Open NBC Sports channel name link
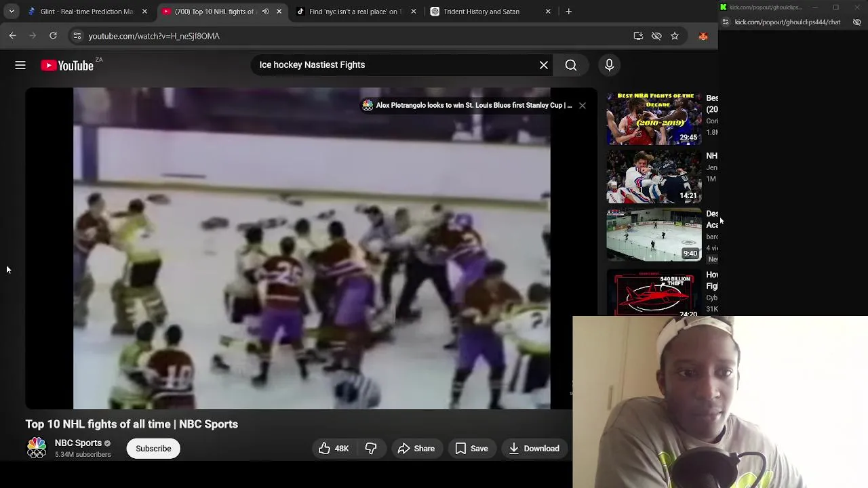The image size is (868, 488). tap(78, 443)
